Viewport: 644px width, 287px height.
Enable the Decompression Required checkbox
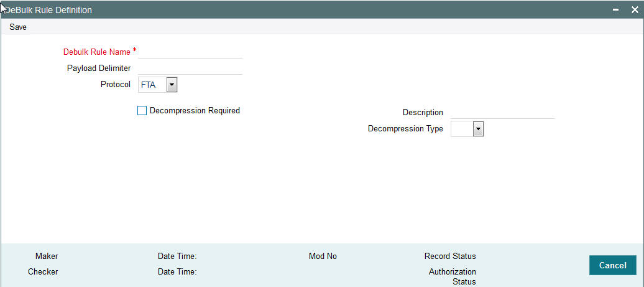point(142,111)
